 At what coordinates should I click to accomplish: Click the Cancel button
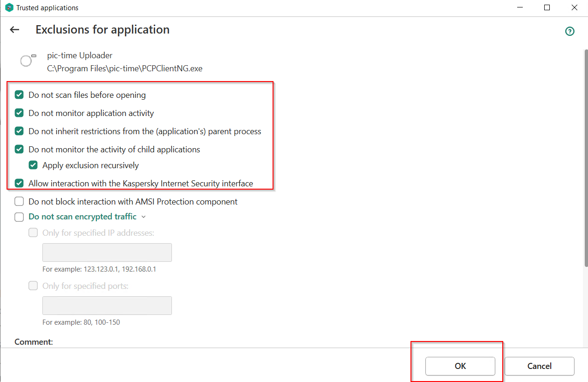540,366
